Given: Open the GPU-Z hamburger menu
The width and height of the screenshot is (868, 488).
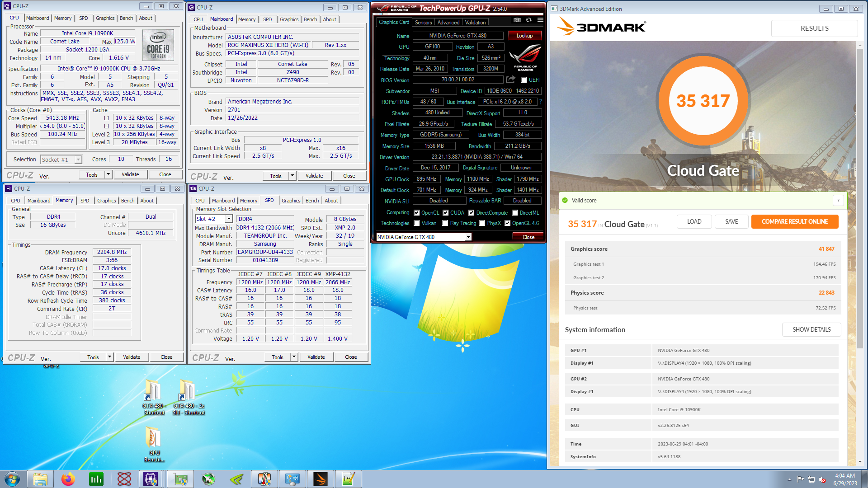Looking at the screenshot, I should (540, 20).
